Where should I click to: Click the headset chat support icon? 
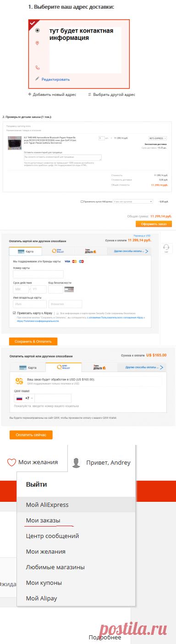(x=166, y=247)
